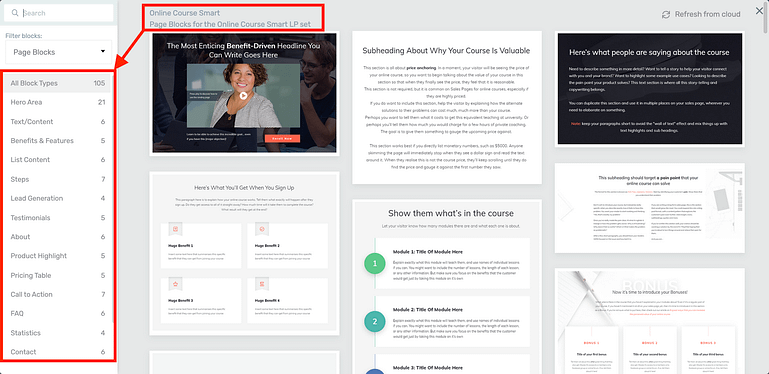Click the Huge Benefit 3 star icon
The image size is (769, 374).
[175, 284]
